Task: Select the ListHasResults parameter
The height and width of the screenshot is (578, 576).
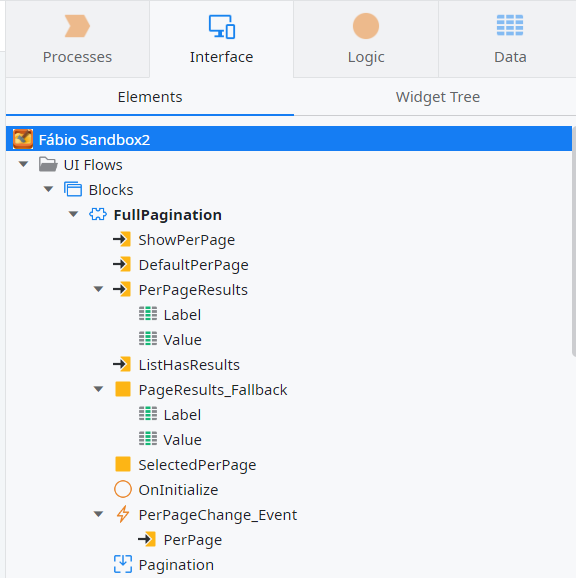Action: (189, 365)
